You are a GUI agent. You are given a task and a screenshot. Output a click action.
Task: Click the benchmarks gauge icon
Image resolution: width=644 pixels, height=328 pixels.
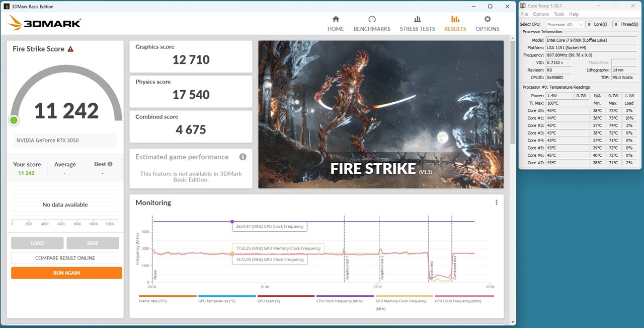click(x=372, y=19)
